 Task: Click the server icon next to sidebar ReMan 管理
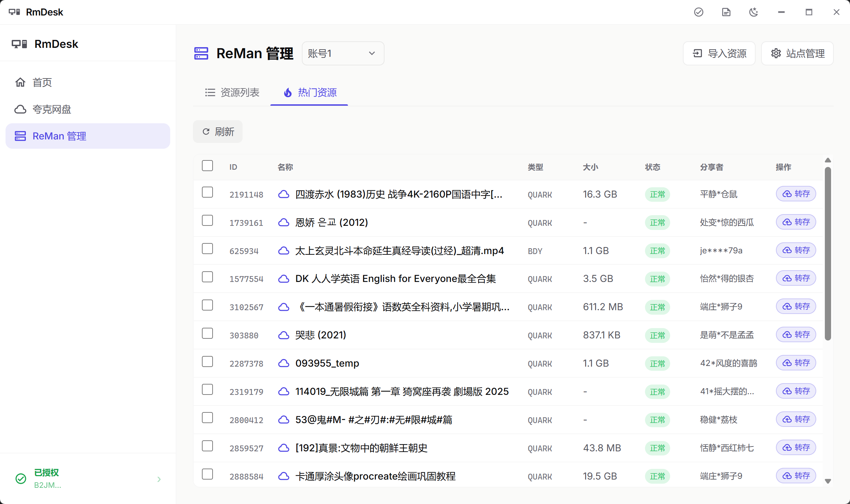click(x=20, y=136)
